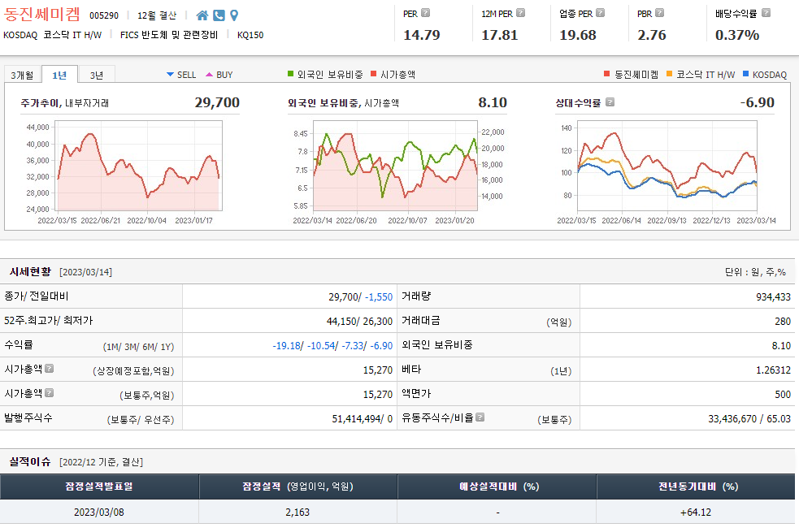Click the KOSDAQ market label in header

pyautogui.click(x=20, y=35)
